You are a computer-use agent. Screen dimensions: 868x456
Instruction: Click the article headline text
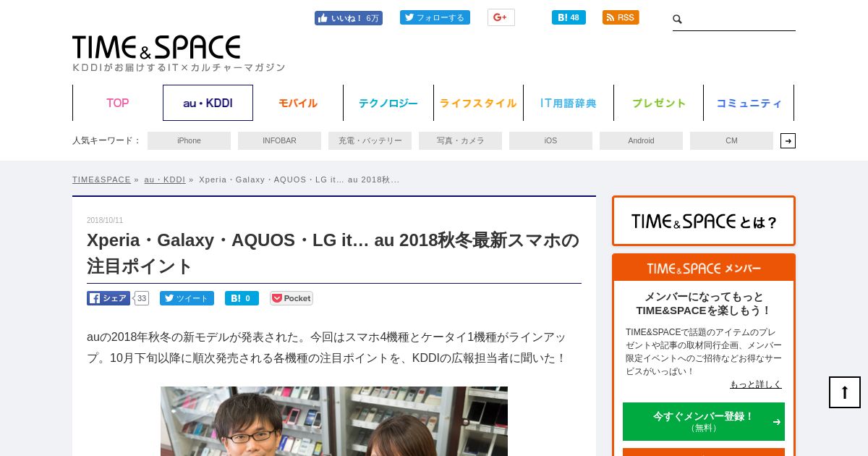coord(333,253)
